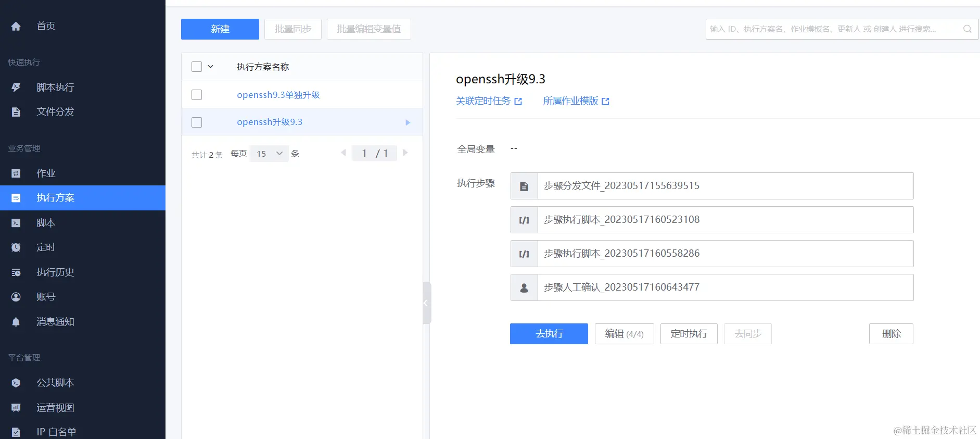Click the 执行方案 plan icon in sidebar

tap(16, 198)
